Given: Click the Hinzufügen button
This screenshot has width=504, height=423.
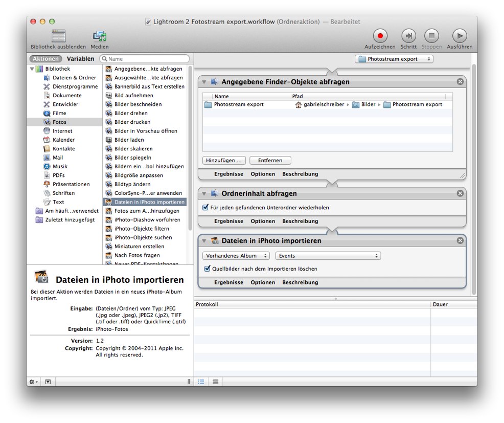Looking at the screenshot, I should point(224,160).
